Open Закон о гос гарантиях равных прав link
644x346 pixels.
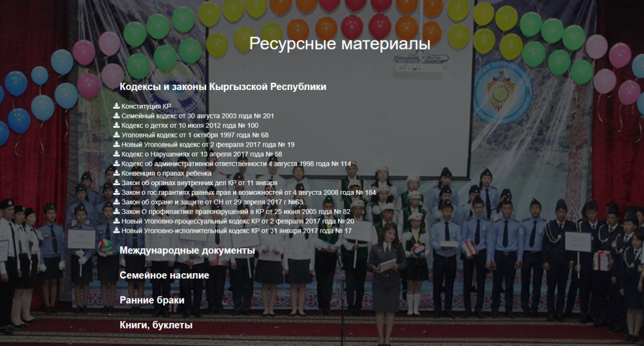(x=249, y=192)
